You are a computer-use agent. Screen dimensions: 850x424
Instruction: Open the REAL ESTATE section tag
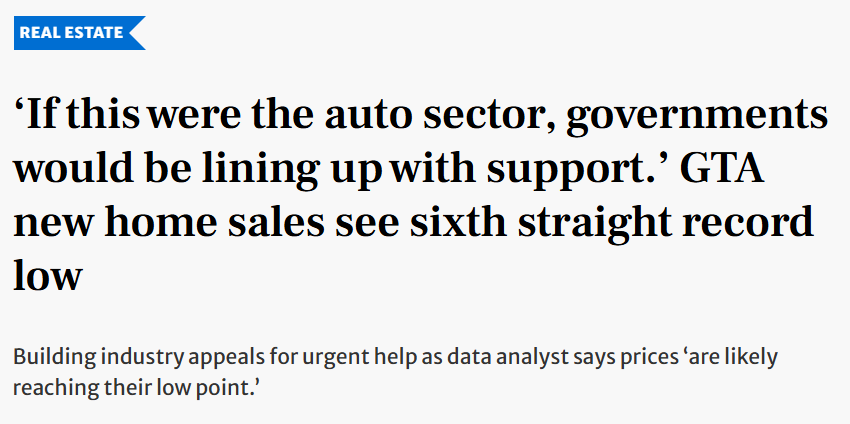click(79, 33)
